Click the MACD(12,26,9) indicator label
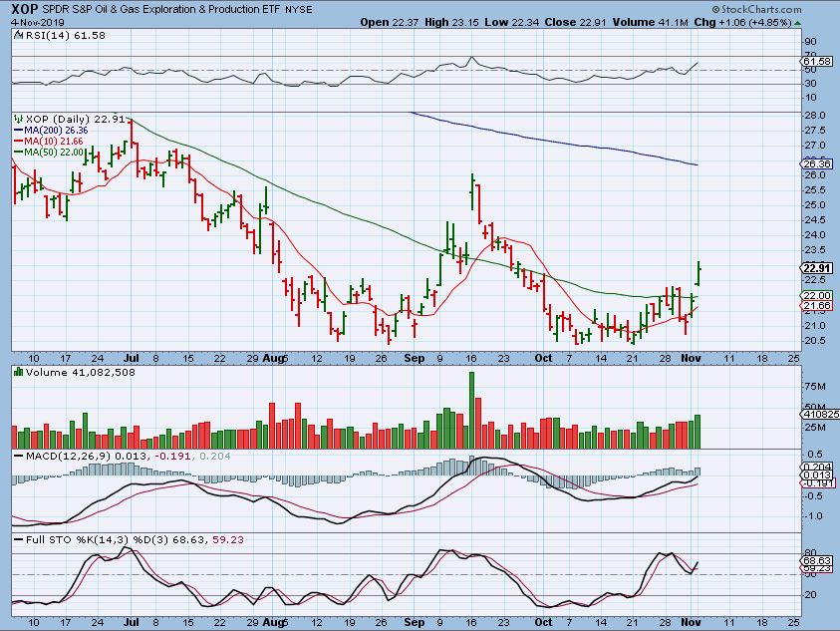Screen dimensions: 840x631 click(54, 457)
